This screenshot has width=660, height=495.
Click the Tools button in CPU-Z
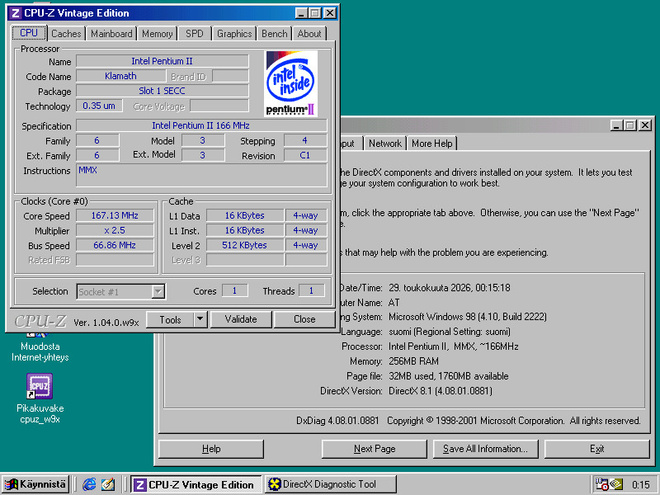170,319
